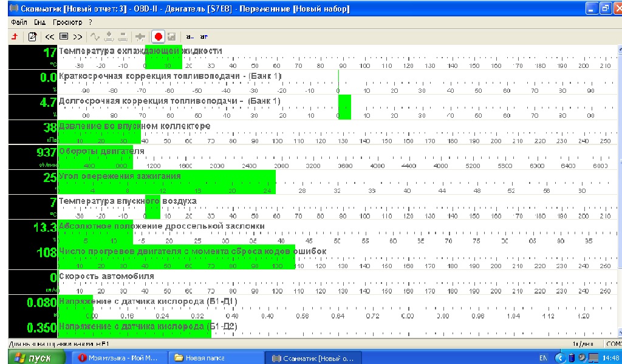The height and width of the screenshot is (364, 622).
Task: Click the warm-up count value 108
Action: click(46, 252)
